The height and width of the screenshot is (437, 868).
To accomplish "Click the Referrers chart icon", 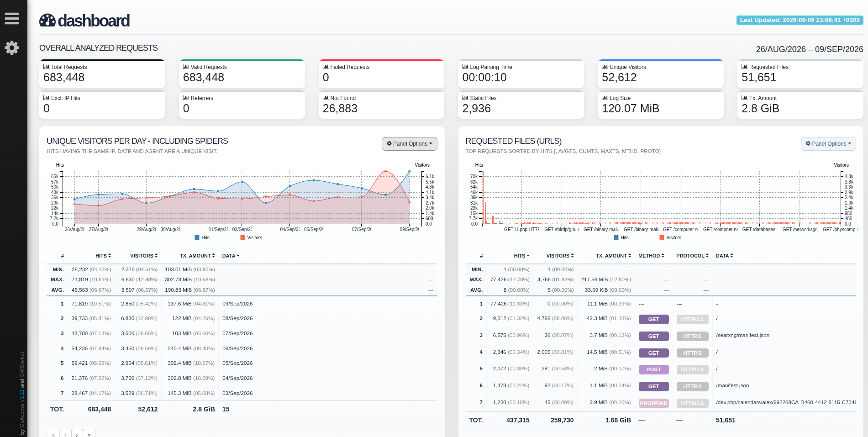I will (186, 98).
